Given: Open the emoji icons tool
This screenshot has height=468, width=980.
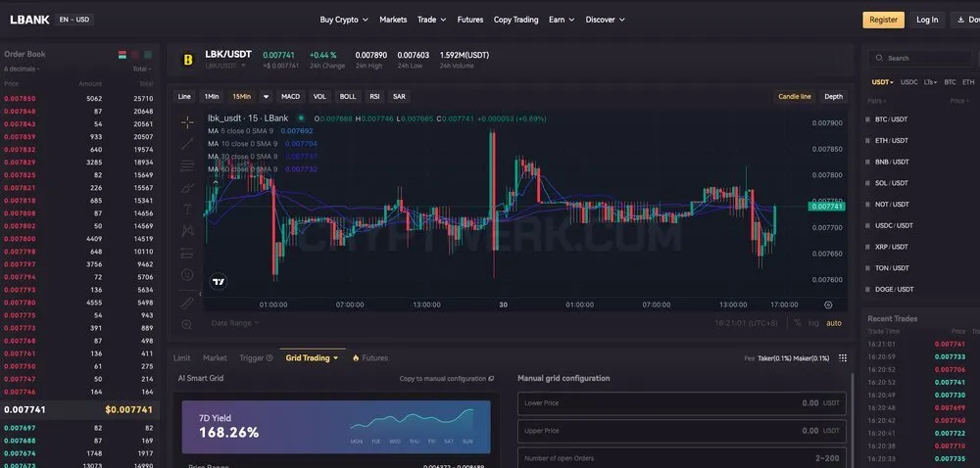Looking at the screenshot, I should click(187, 274).
